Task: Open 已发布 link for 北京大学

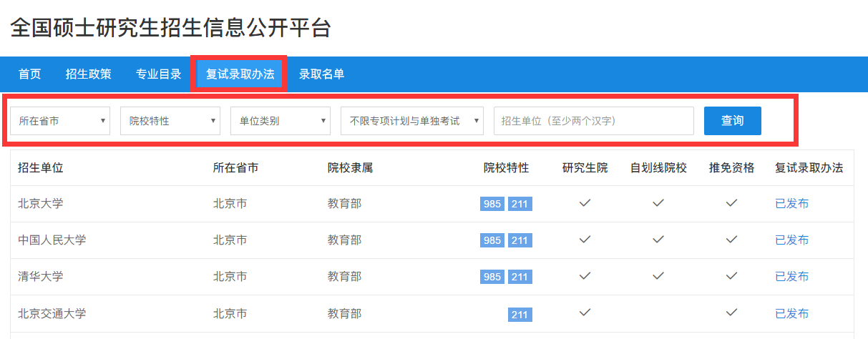Action: coord(791,204)
